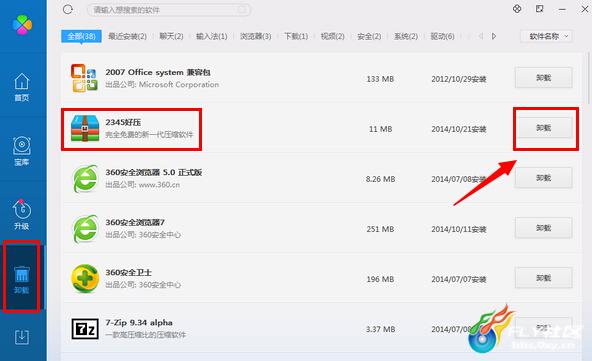Click the 2014/07/07安装 date
Viewport: 592px width, 361px height.
coord(459,279)
